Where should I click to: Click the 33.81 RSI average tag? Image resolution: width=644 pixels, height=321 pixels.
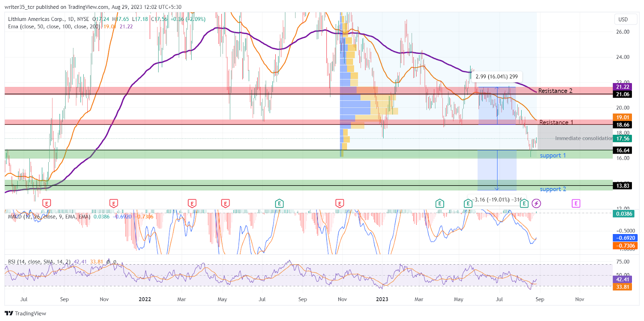pyautogui.click(x=622, y=287)
